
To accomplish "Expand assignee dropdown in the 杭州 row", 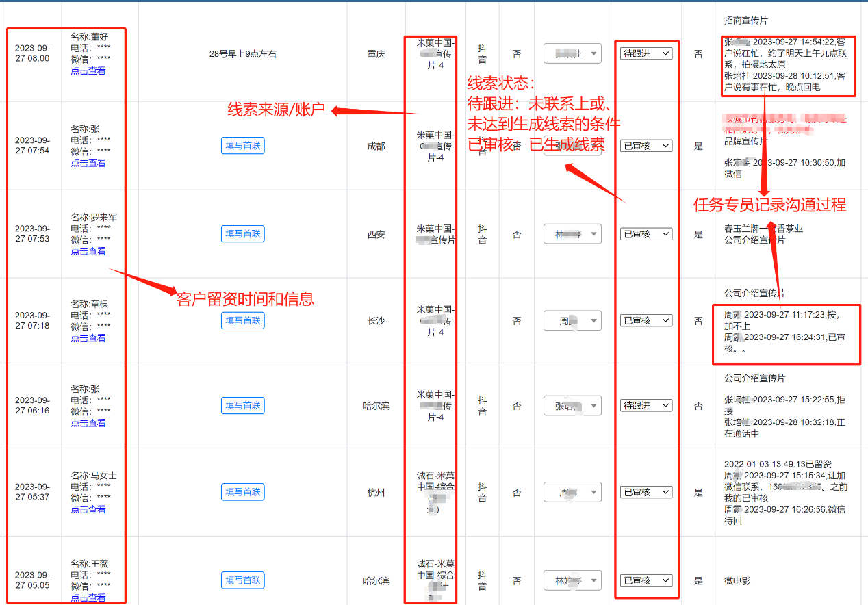I will pos(572,492).
